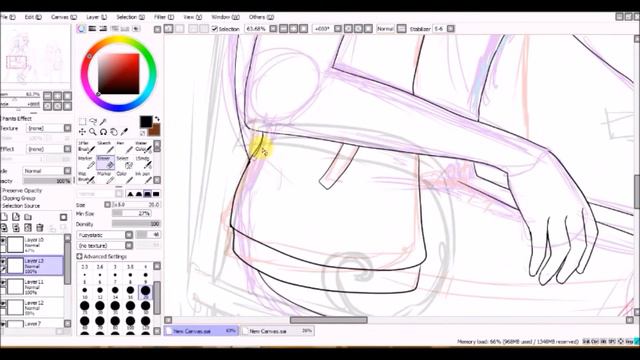Show the HSV slider panel icon
640x360 pixels.
pos(103,29)
